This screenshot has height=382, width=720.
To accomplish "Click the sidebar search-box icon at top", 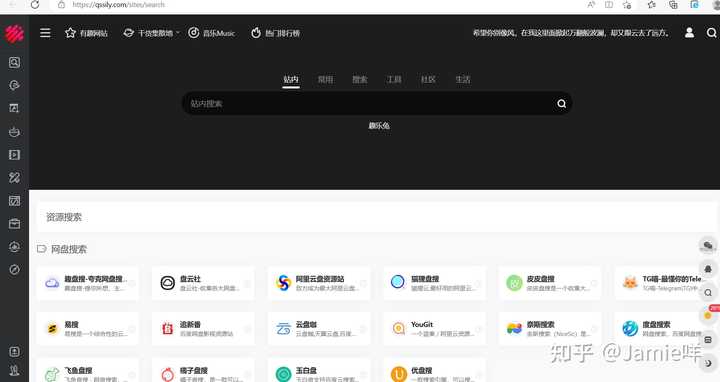I will [14, 62].
